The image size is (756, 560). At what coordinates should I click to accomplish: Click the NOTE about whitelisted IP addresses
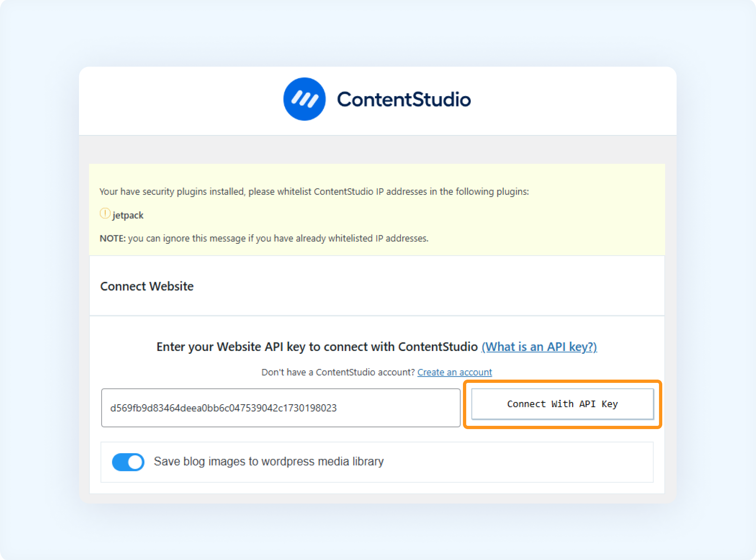click(264, 238)
